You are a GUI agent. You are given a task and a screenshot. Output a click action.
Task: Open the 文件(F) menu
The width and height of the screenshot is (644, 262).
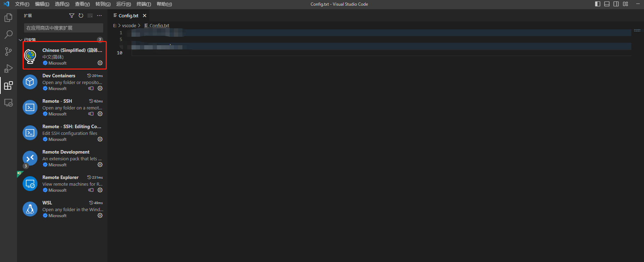click(22, 4)
